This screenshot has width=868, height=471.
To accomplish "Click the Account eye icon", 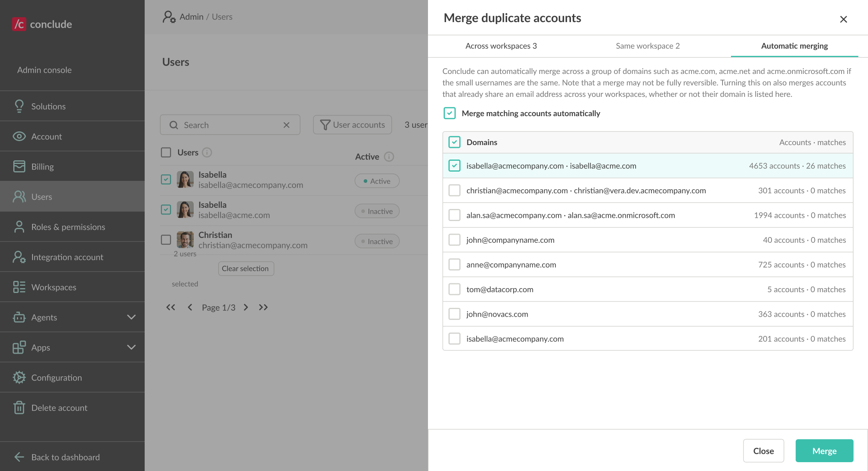I will pos(19,136).
